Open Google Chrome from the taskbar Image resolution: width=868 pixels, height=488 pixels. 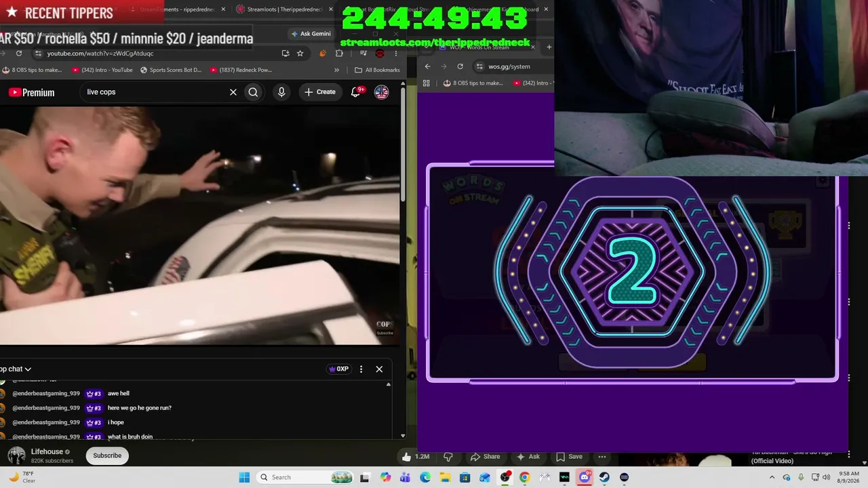[524, 477]
